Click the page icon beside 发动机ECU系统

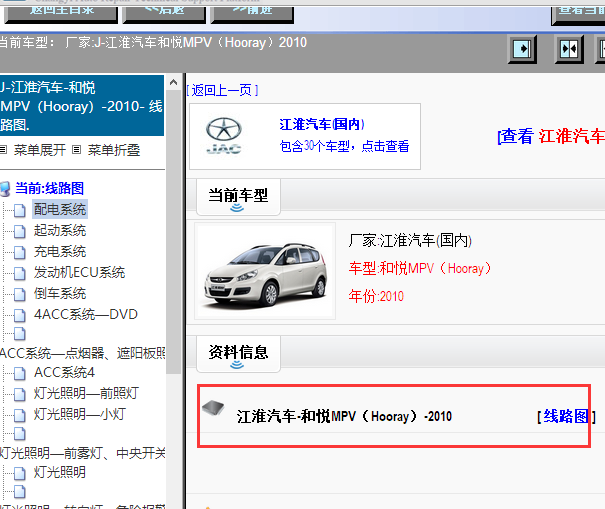pos(20,273)
